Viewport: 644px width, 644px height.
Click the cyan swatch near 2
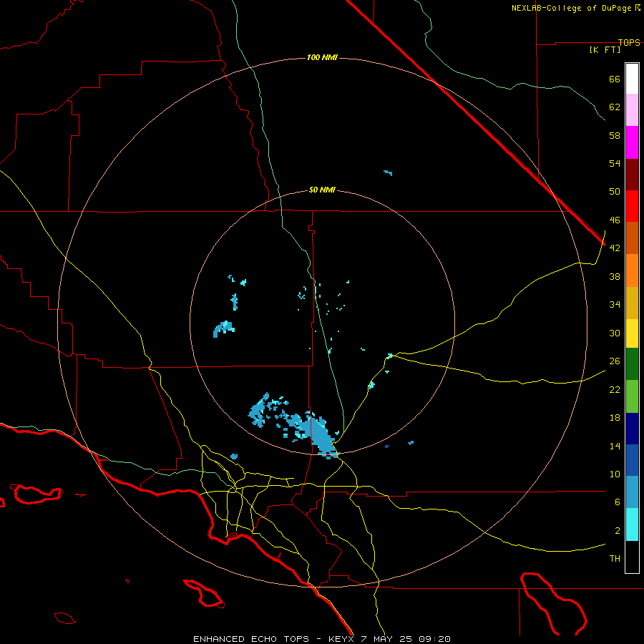point(632,524)
